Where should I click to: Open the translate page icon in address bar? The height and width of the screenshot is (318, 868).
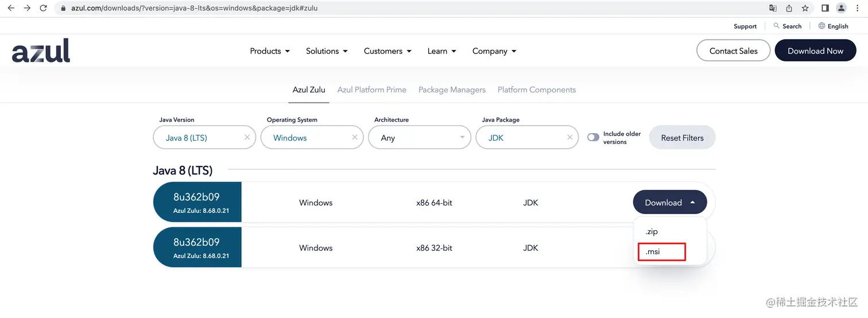(773, 8)
